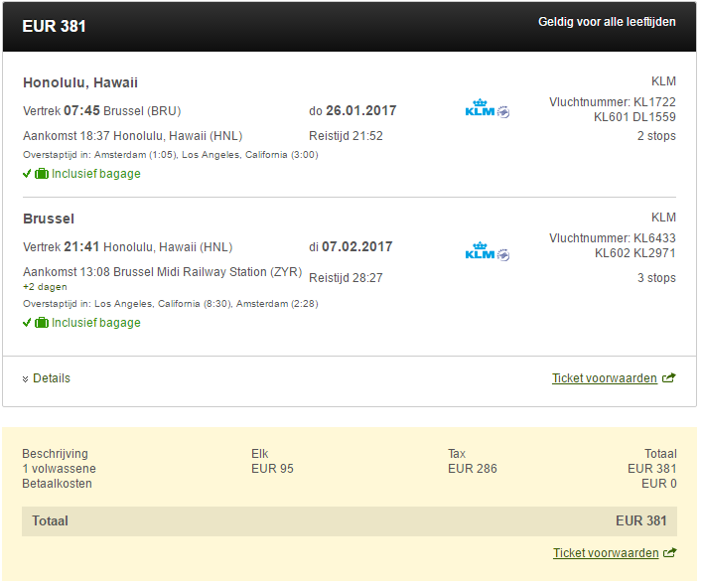The width and height of the screenshot is (702, 588).
Task: Click the '+2 dagen' note
Action: 45,287
